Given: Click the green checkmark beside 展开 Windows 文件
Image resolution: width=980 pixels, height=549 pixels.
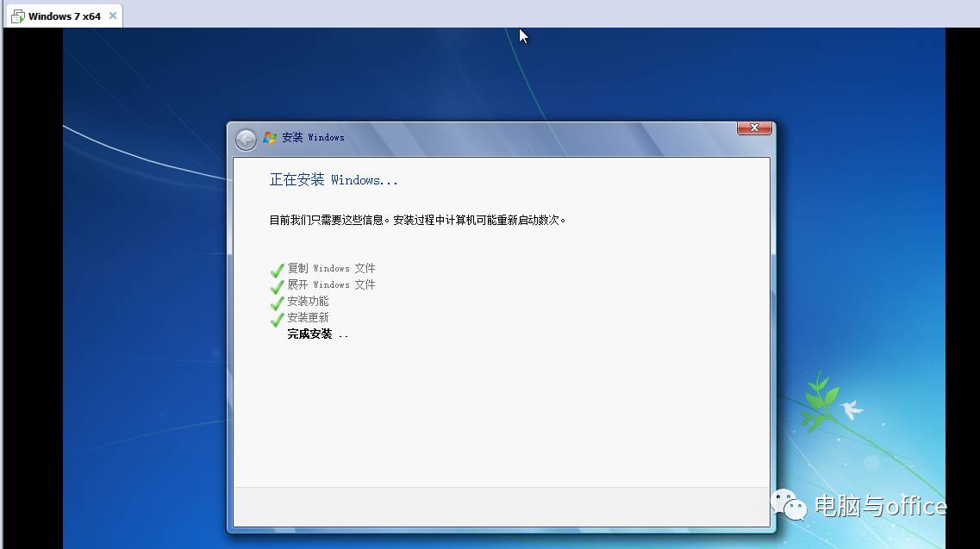Looking at the screenshot, I should click(x=277, y=284).
